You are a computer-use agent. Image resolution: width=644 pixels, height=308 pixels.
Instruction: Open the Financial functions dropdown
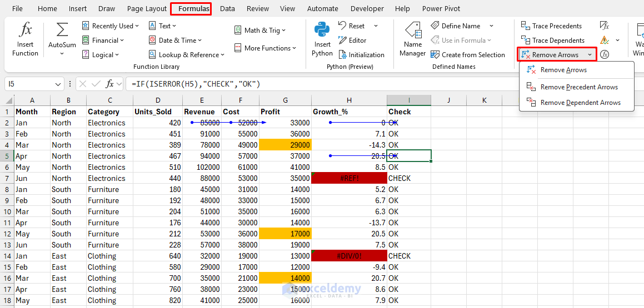click(x=103, y=40)
